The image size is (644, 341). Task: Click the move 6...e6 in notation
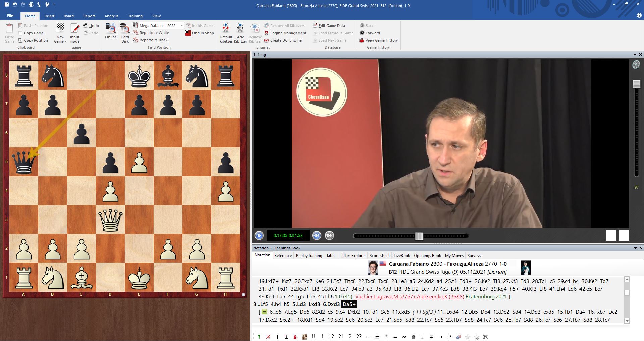point(275,312)
